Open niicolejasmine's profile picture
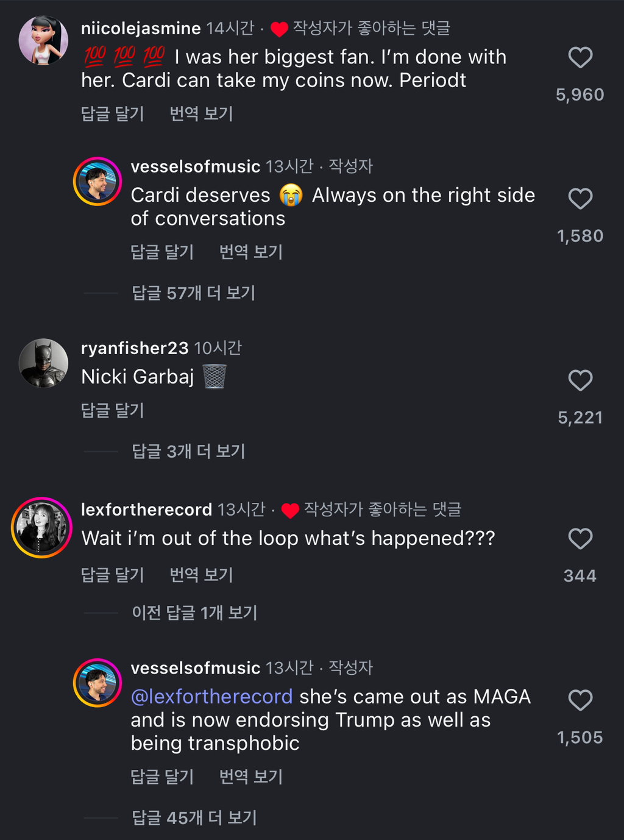 (43, 40)
